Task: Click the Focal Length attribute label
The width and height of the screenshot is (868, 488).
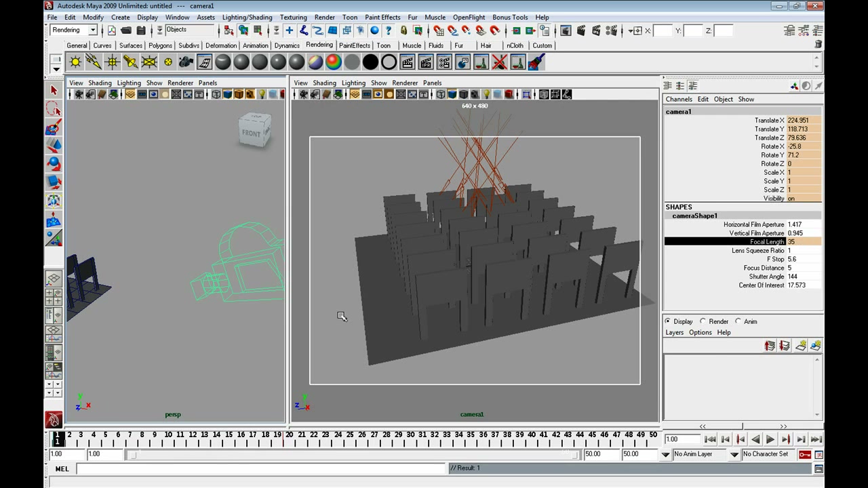Action: (767, 242)
